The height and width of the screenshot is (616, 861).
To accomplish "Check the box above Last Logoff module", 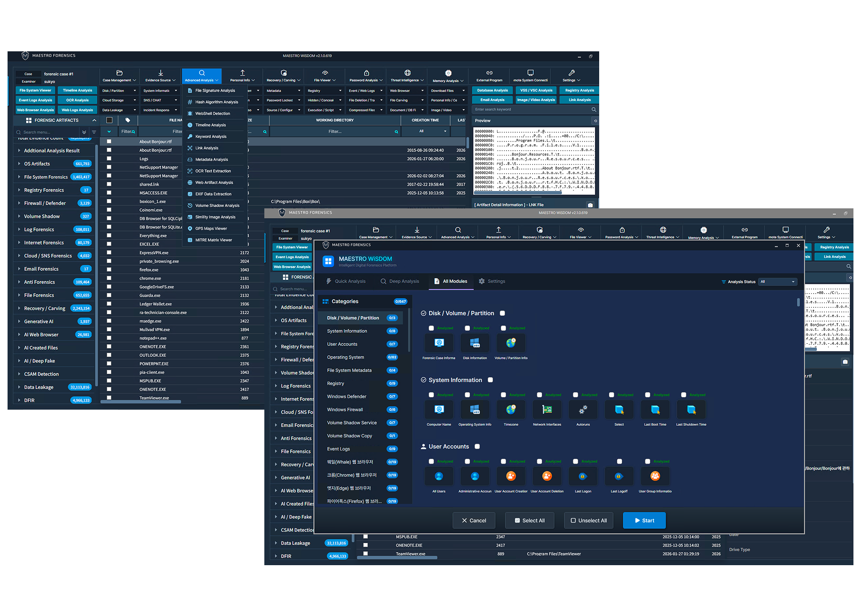I will tap(619, 461).
